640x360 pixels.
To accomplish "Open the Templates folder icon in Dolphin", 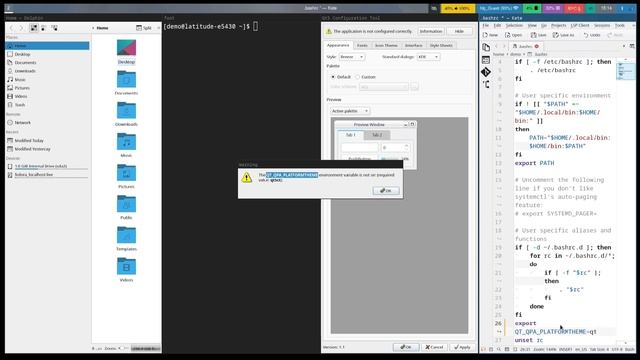I will tap(126, 235).
